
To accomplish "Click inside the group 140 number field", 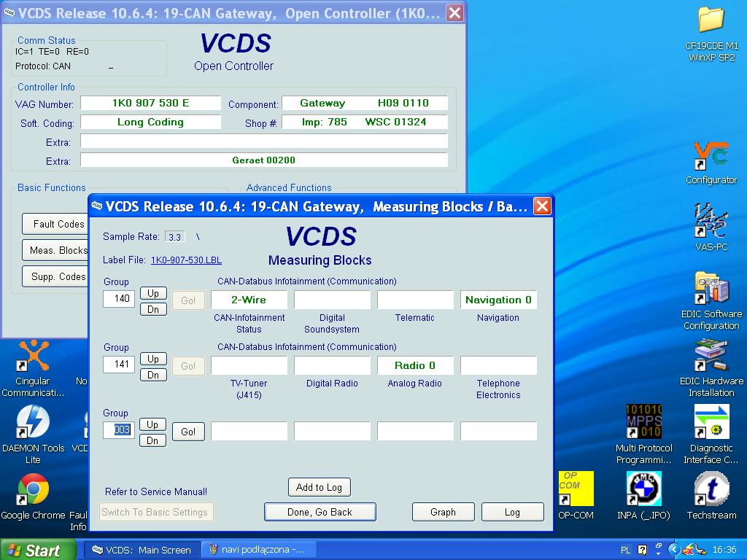I will click(x=119, y=298).
